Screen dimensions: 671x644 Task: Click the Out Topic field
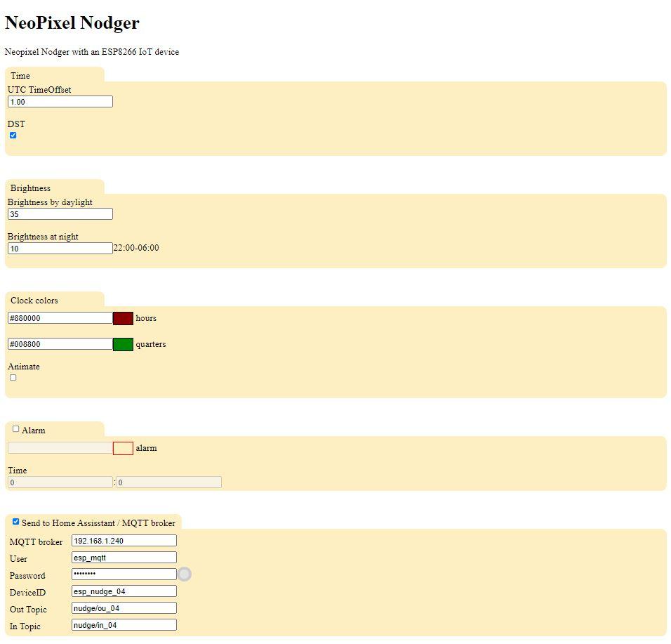tap(124, 607)
